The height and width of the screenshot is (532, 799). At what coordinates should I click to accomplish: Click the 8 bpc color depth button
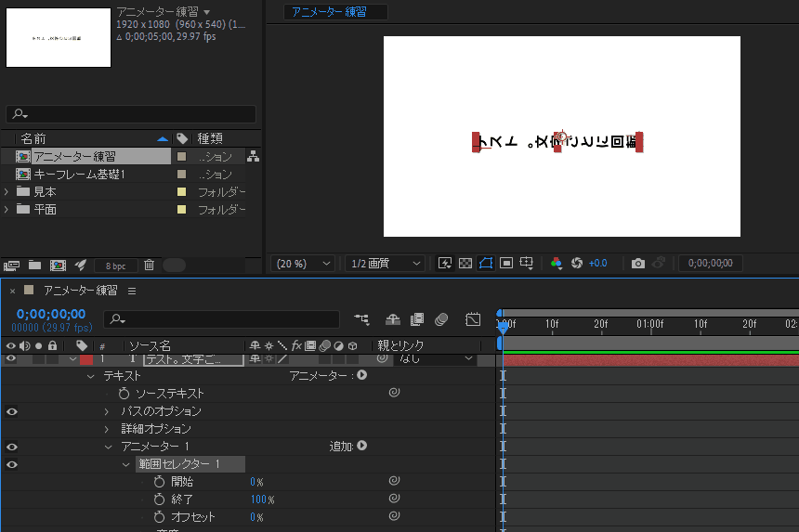[116, 266]
